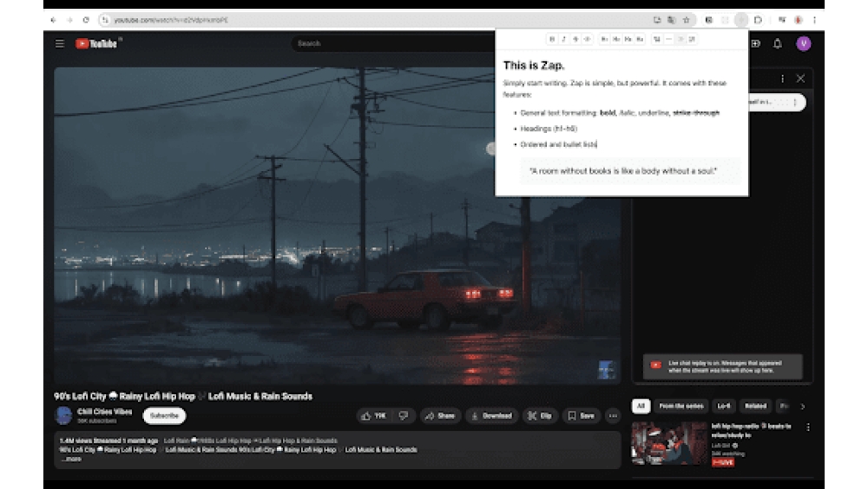868x489 pixels.
Task: Open YouTube hamburger guide menu
Action: pos(60,43)
